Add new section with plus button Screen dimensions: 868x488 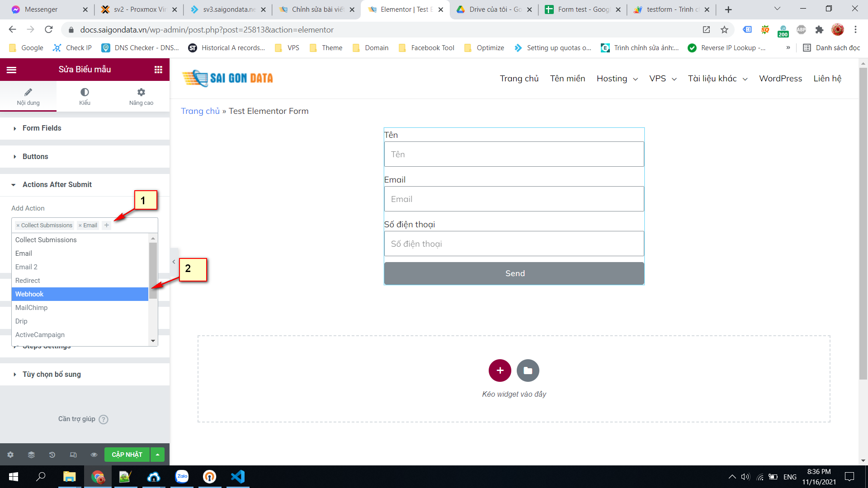click(500, 371)
